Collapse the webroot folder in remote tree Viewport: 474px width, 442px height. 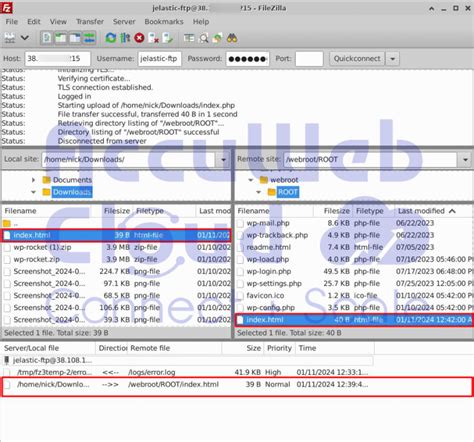click(251, 180)
